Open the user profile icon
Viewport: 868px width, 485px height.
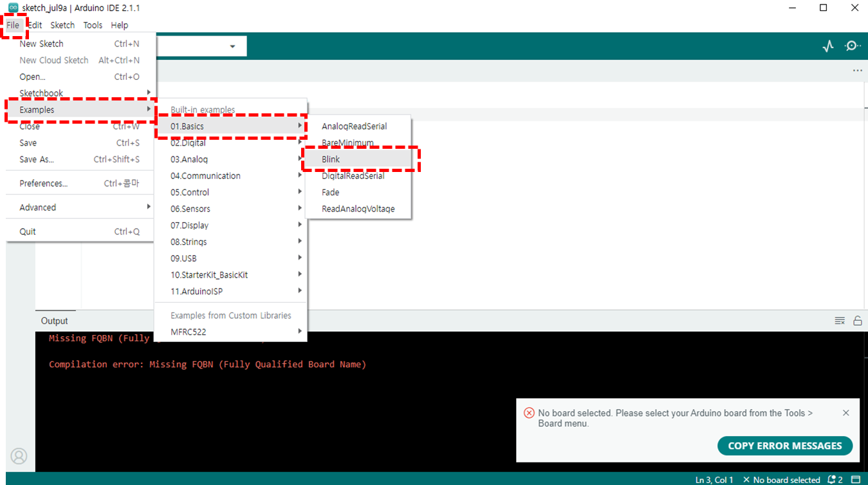tap(19, 456)
